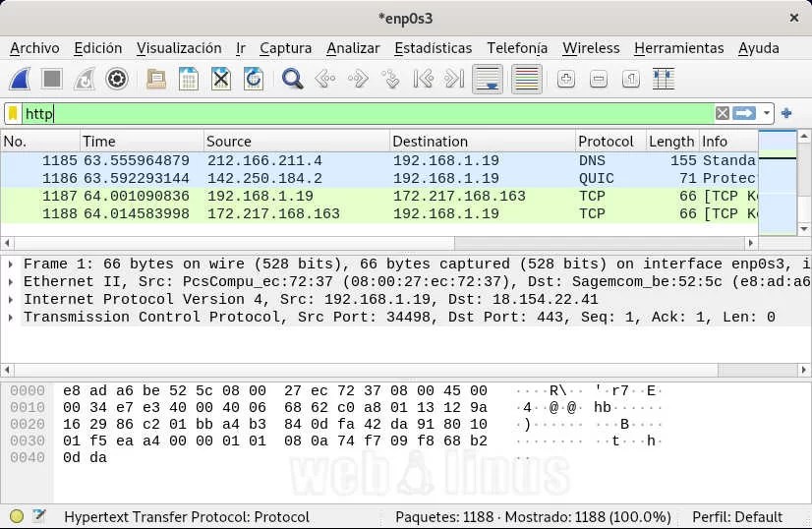Select packet 1185 DNS row
The image size is (812, 529).
pos(379,160)
